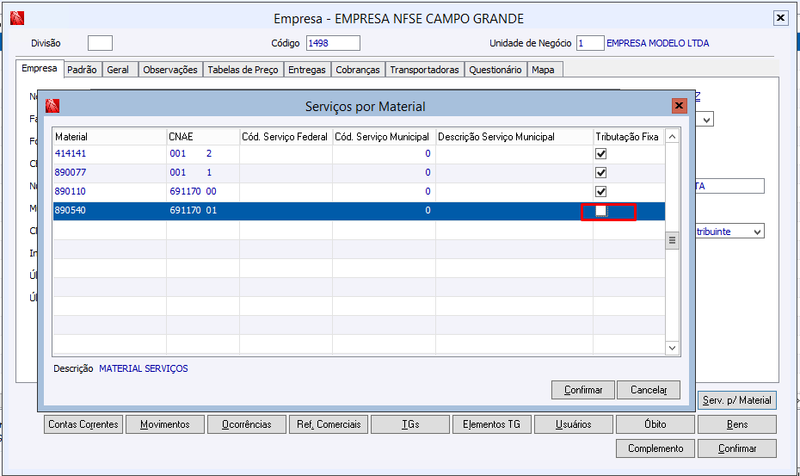The width and height of the screenshot is (800, 476).
Task: Open the Serv. p/ Material button
Action: [737, 400]
